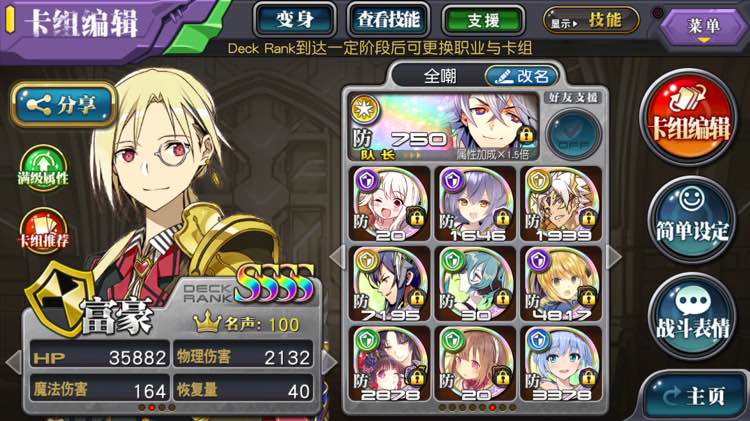The image size is (750, 421).
Task: Open the 满级属性 max-level stats icon
Action: click(x=44, y=168)
